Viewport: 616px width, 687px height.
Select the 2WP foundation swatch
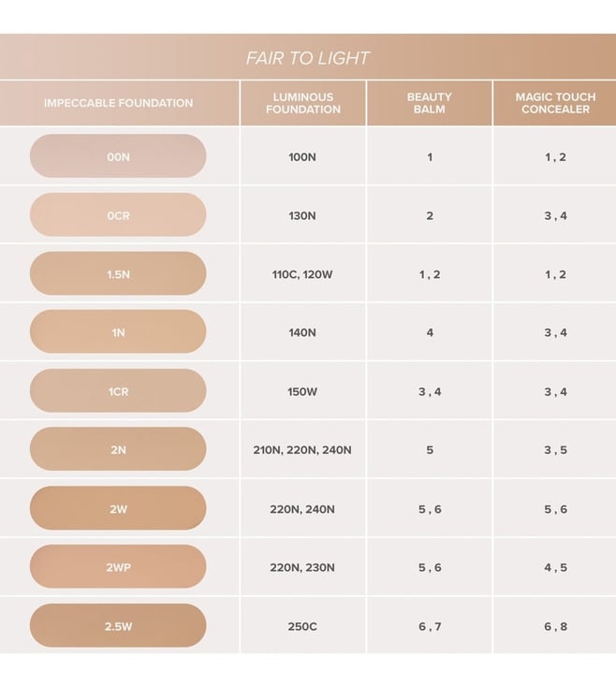118,567
